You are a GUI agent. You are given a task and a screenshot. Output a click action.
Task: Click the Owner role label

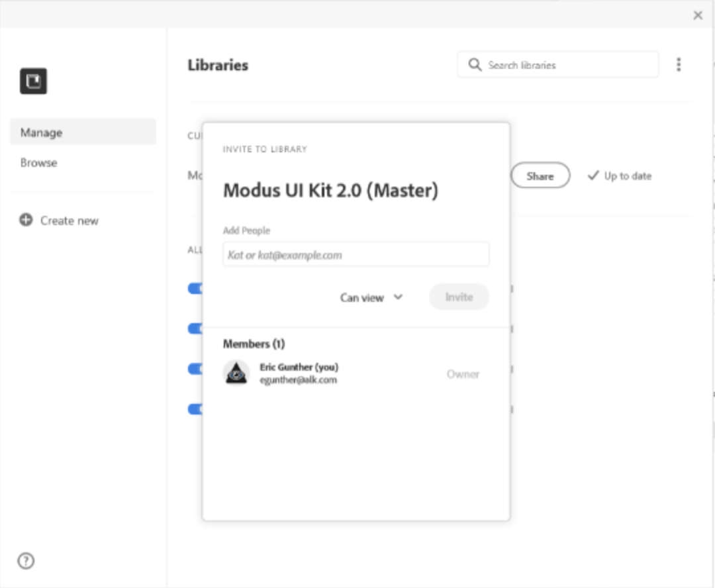(463, 374)
